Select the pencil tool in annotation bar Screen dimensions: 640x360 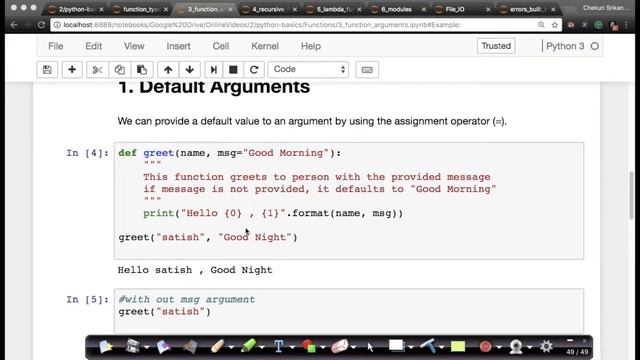[218, 347]
